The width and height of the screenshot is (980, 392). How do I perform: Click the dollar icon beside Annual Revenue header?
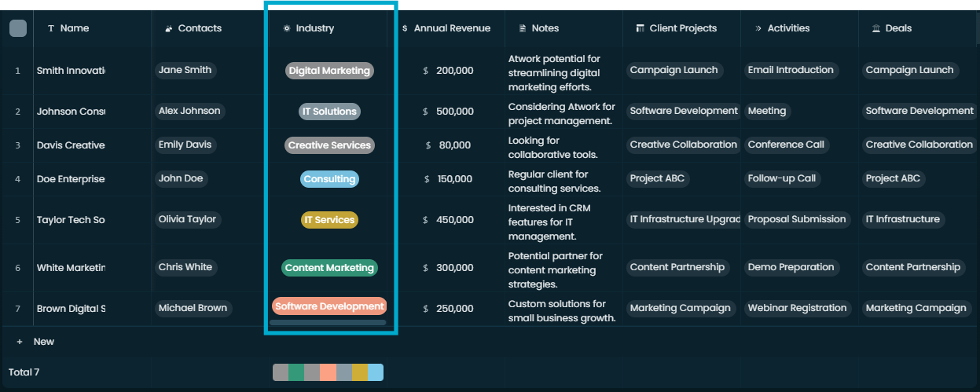(x=405, y=28)
